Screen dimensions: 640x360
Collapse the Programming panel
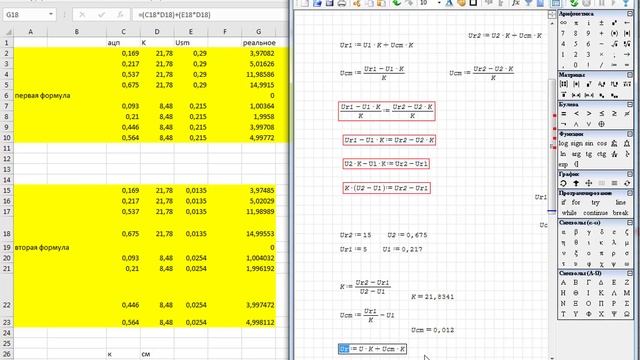click(629, 193)
